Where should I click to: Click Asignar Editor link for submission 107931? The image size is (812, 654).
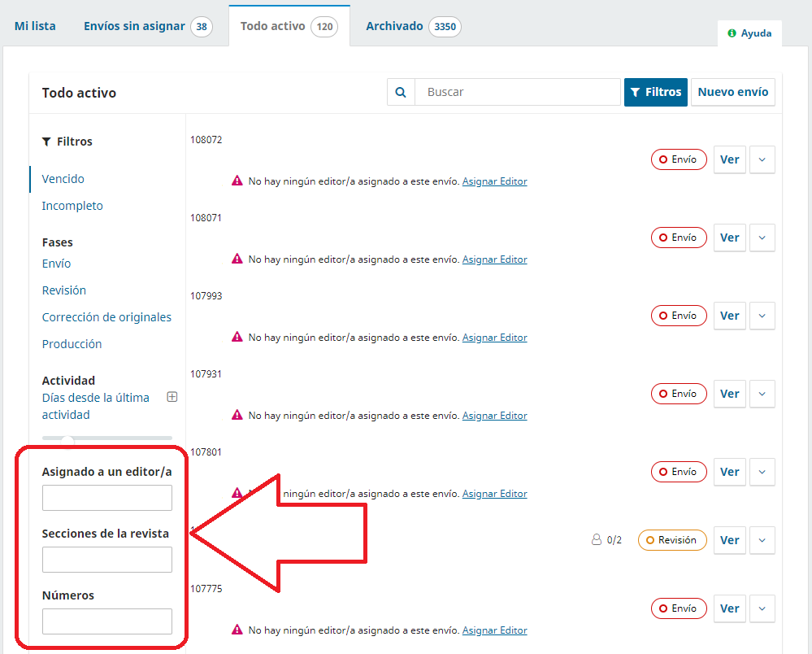coord(494,416)
